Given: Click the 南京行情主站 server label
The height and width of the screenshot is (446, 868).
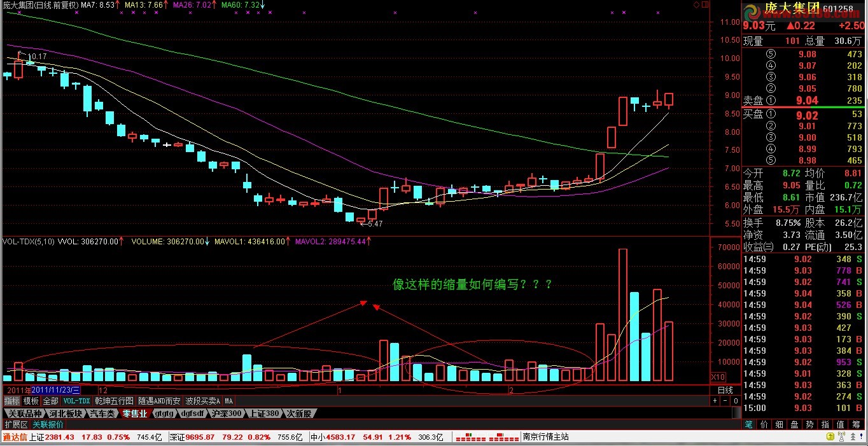Looking at the screenshot, I should pyautogui.click(x=545, y=437).
